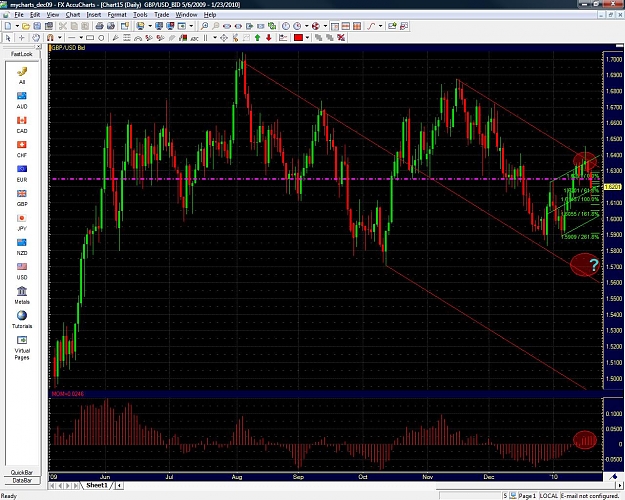Create a new chart with the New icon
Viewport: 625px width, 500px height.
(8, 26)
